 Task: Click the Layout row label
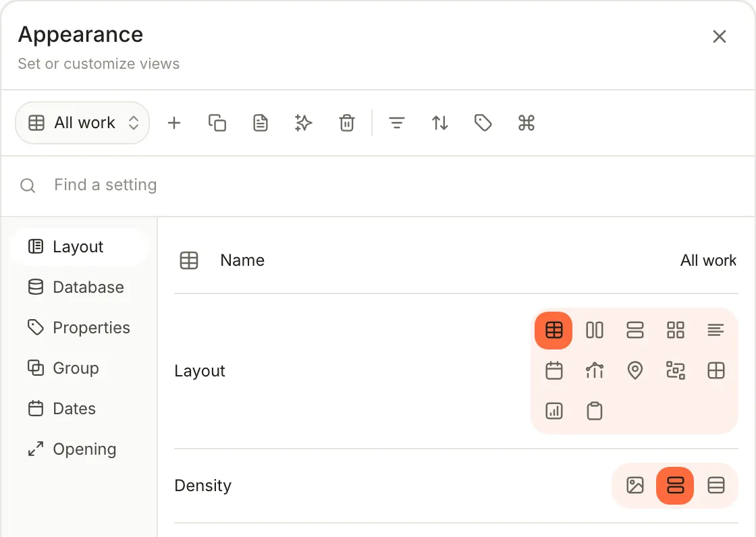[x=200, y=371]
